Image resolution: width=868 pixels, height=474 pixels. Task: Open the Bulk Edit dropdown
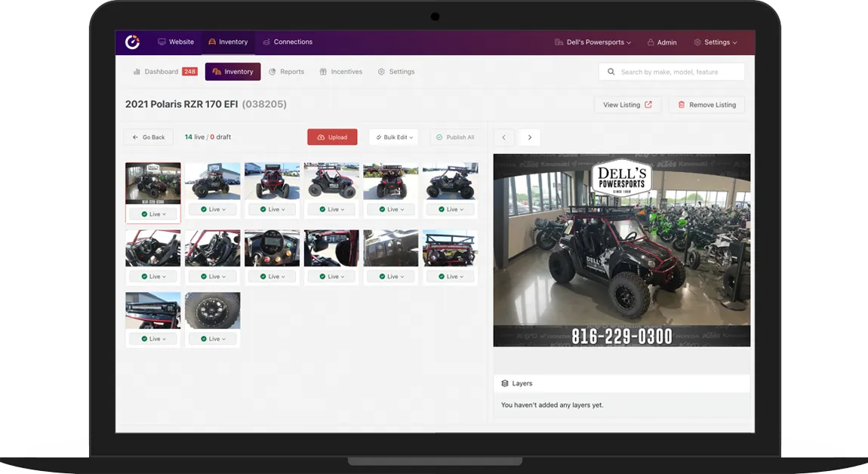(x=394, y=137)
